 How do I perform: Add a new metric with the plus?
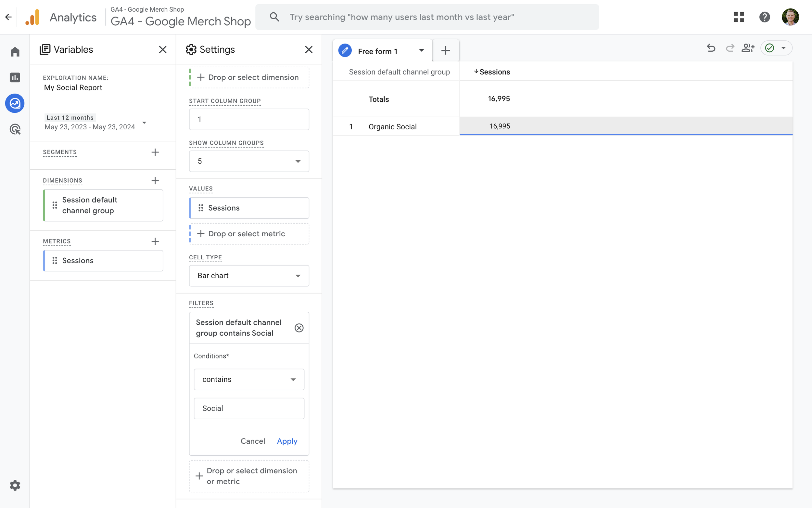[155, 241]
